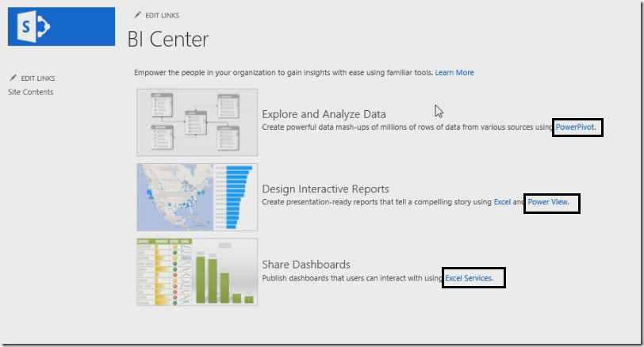Image resolution: width=644 pixels, height=347 pixels.
Task: Select the BI Center page title
Action: [168, 40]
